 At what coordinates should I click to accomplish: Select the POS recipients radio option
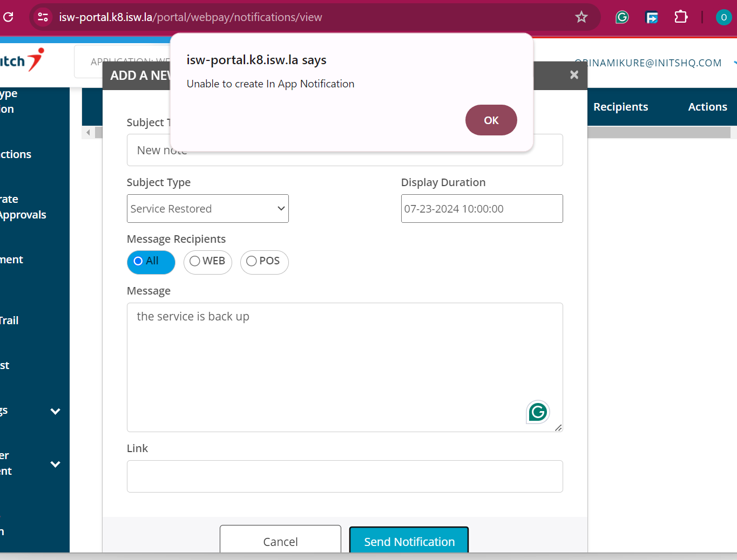coord(252,261)
